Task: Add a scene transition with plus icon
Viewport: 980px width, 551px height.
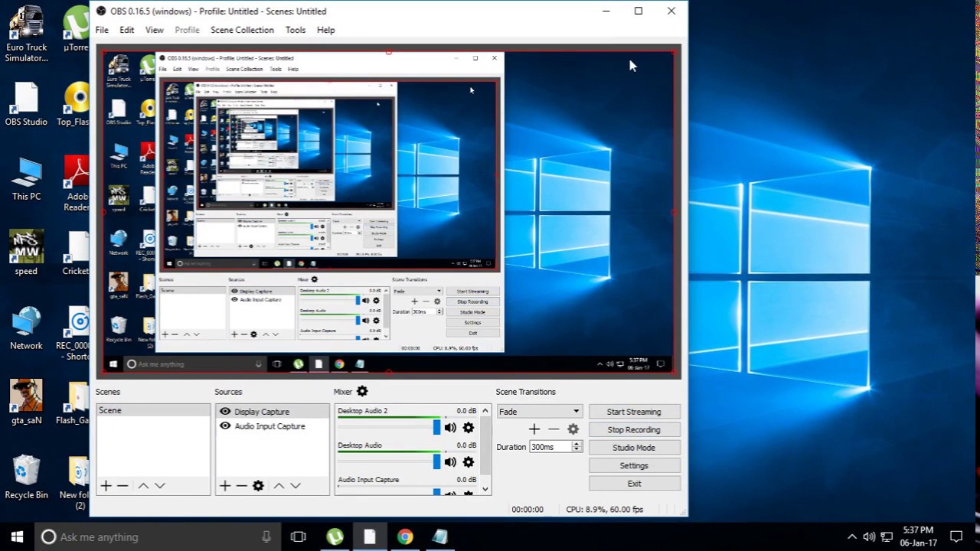Action: point(534,429)
